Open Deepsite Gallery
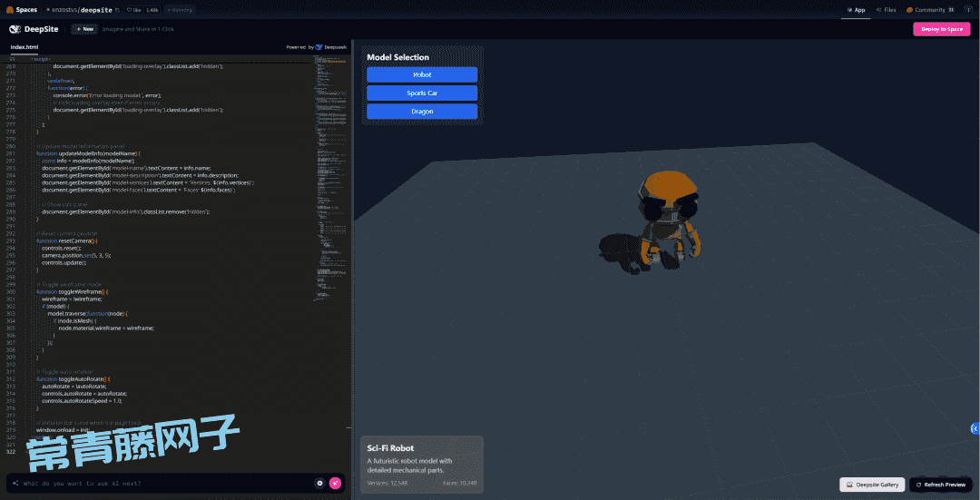The image size is (980, 500). [872, 485]
